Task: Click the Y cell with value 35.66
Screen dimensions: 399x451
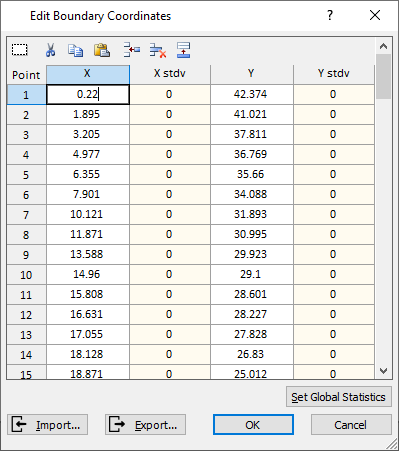Action: [x=252, y=174]
